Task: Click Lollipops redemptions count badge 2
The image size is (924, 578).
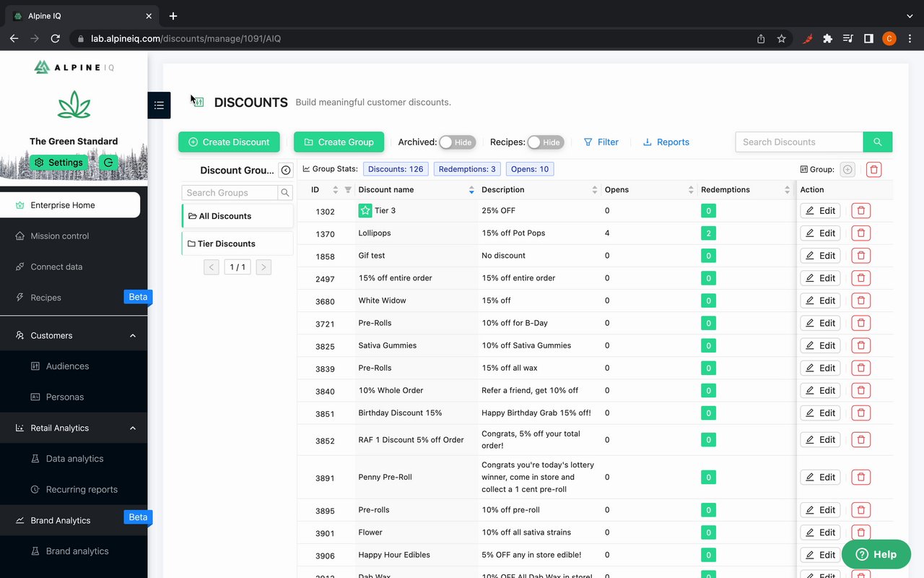Action: coord(709,233)
